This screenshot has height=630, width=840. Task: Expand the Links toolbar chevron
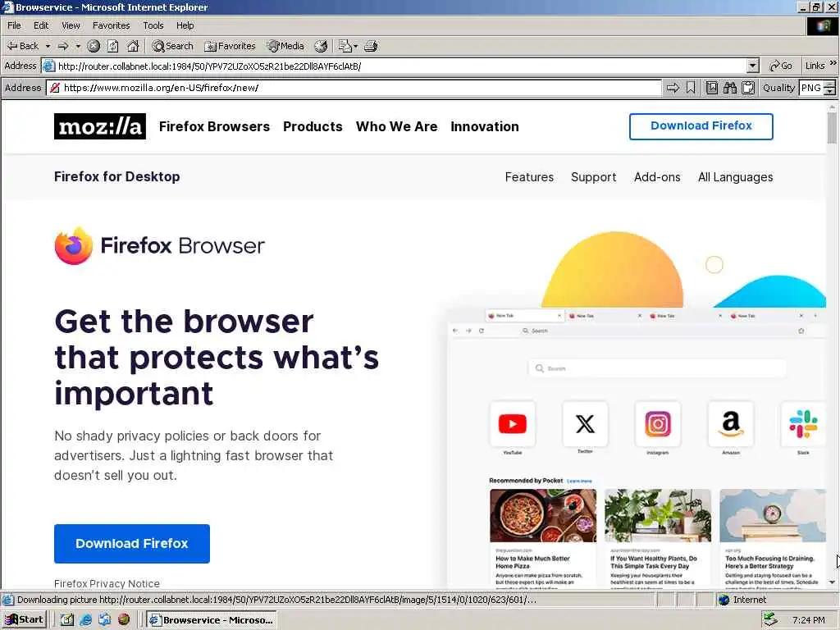833,63
